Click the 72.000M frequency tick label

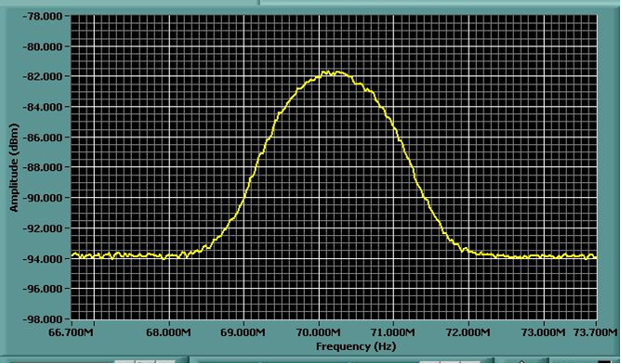pos(469,331)
